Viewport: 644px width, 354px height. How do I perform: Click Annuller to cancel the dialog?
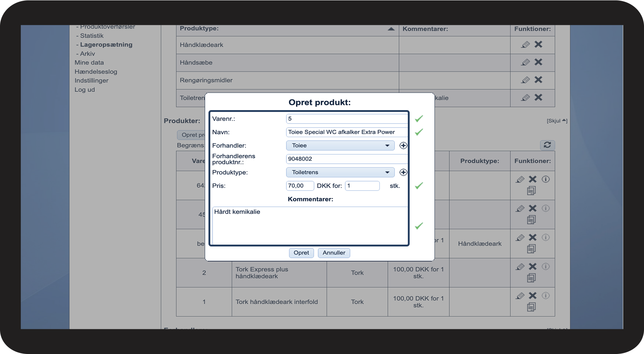tap(334, 253)
